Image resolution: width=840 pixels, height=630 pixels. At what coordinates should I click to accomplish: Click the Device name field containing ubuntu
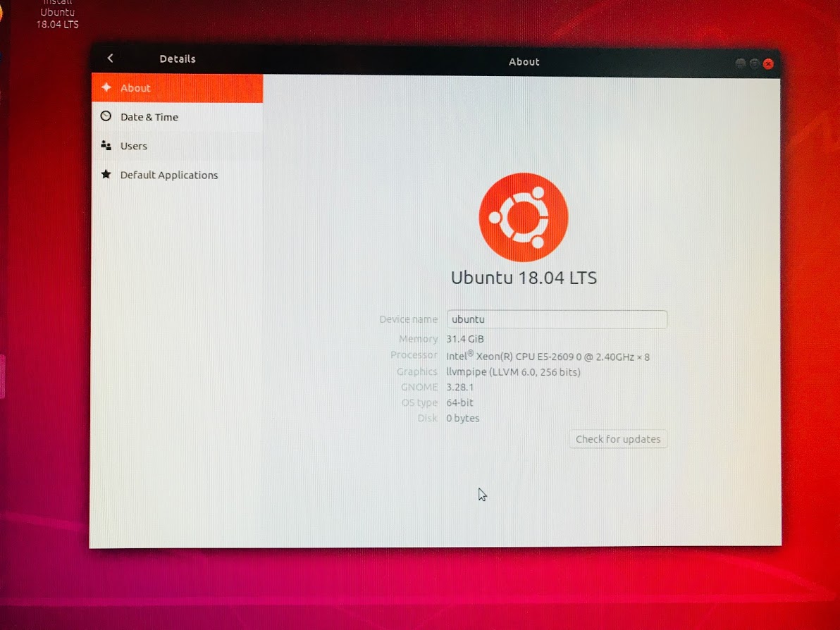tap(557, 319)
